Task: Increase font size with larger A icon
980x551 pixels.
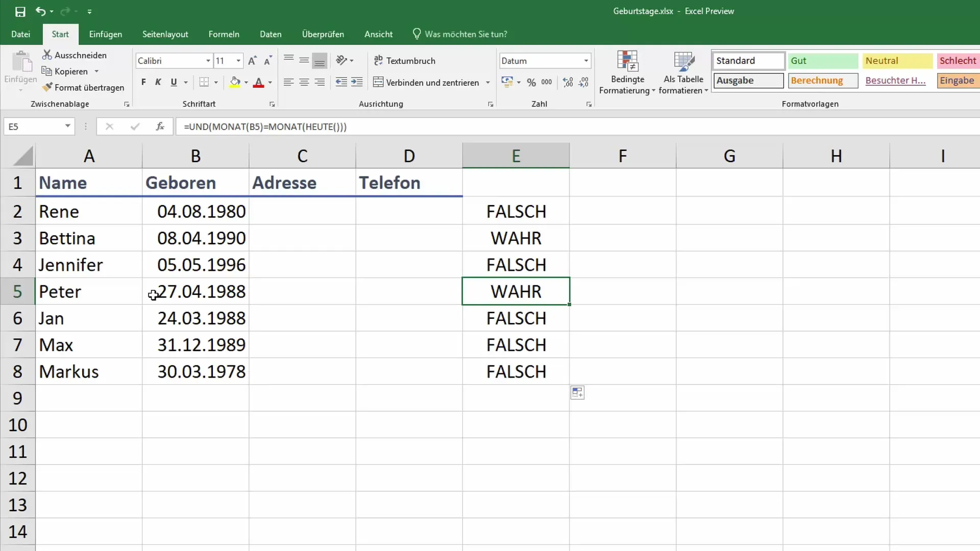Action: click(x=252, y=61)
